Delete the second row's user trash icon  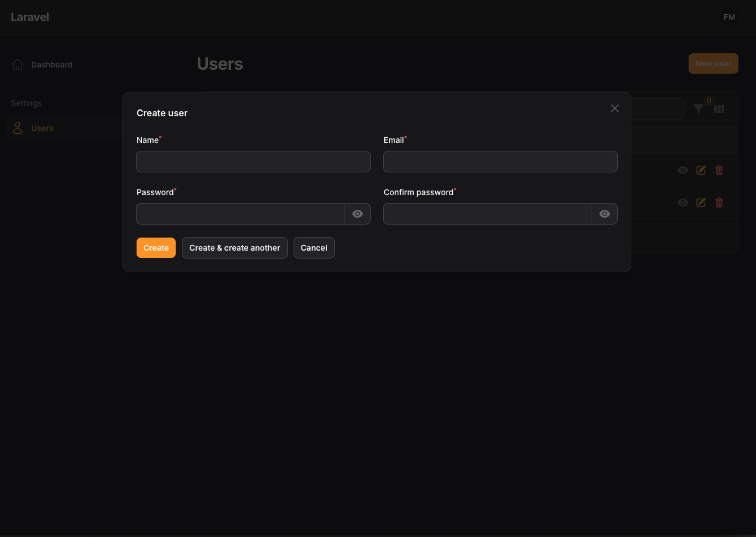(719, 202)
